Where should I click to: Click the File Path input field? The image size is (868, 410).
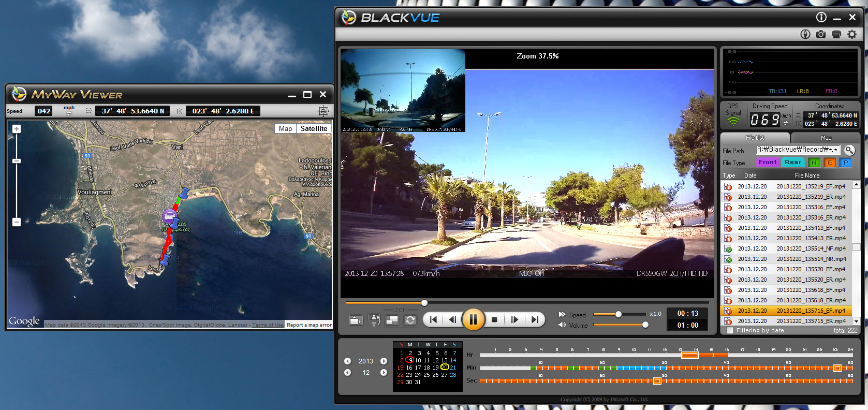[x=798, y=150]
